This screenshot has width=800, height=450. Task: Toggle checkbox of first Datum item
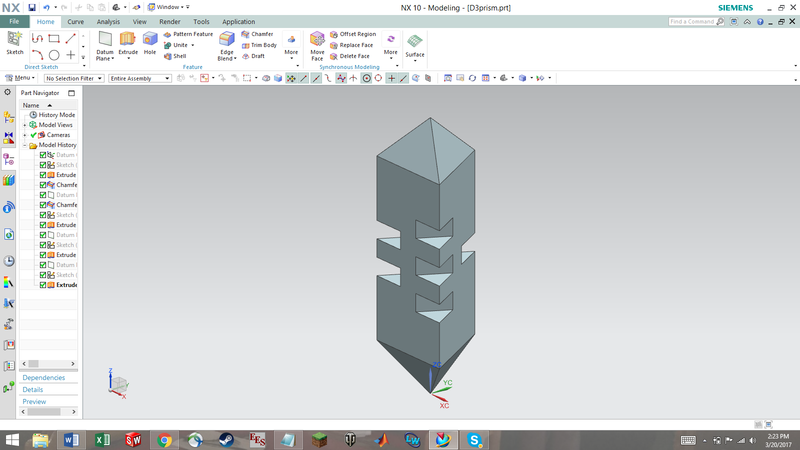43,155
